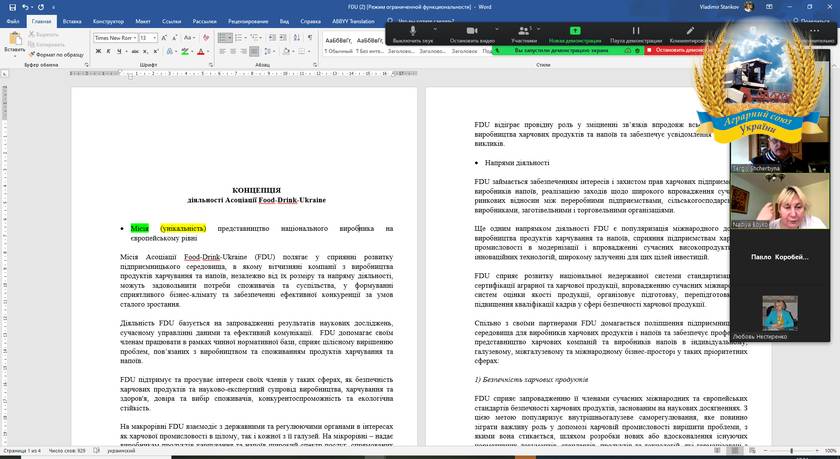Increase the font size
Viewport: 840px width, 459px height.
[x=164, y=38]
